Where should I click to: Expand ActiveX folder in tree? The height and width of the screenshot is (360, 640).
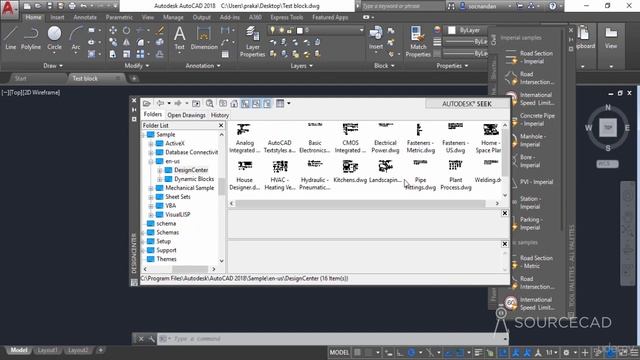point(151,144)
